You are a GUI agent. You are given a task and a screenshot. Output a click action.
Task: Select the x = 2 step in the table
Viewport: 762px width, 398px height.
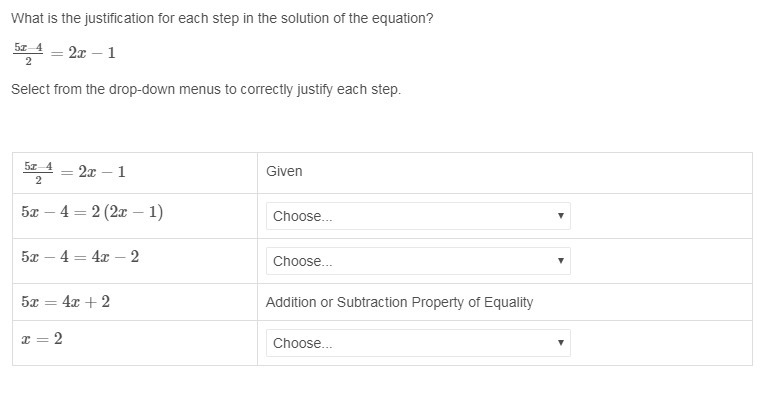click(x=42, y=339)
